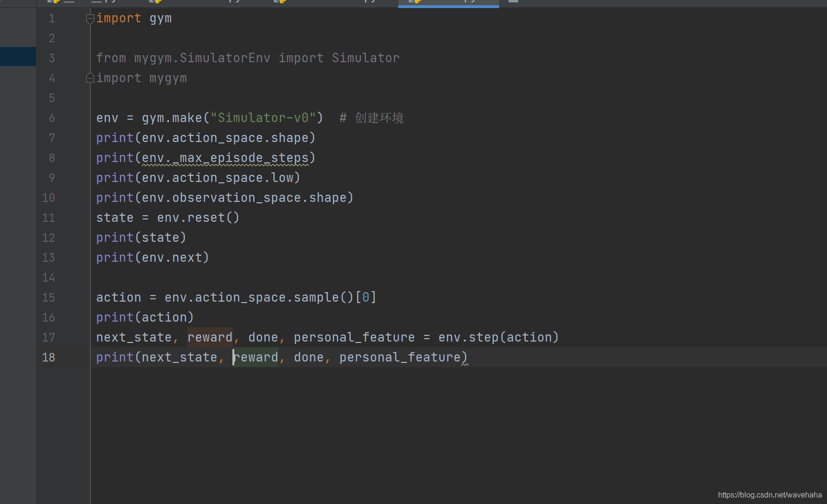
Task: Click print(action) on line 16
Action: click(145, 317)
